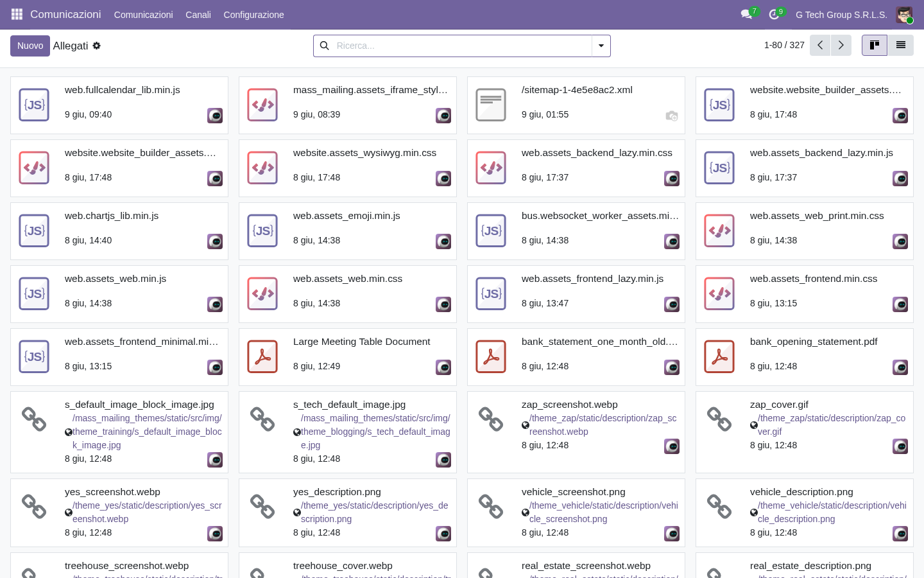Switch to list view
Screen dimensions: 924x578
click(x=901, y=45)
